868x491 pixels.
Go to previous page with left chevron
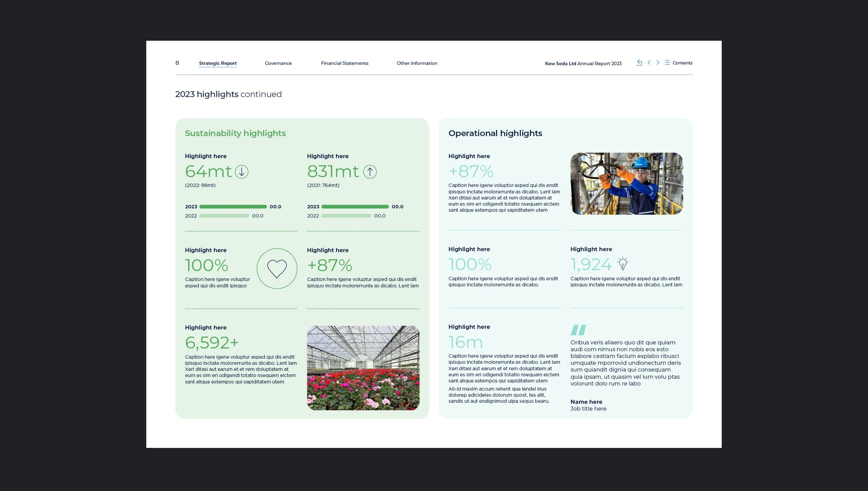649,63
